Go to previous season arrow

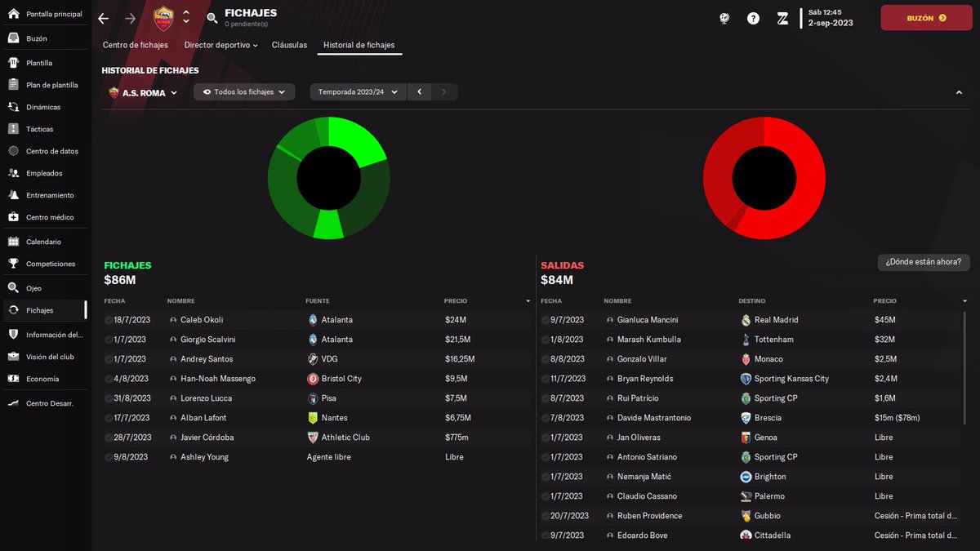point(419,92)
